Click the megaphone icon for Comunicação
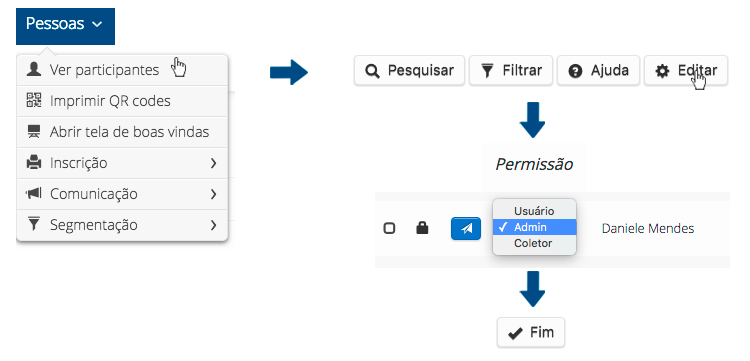750x361 pixels. [x=34, y=194]
